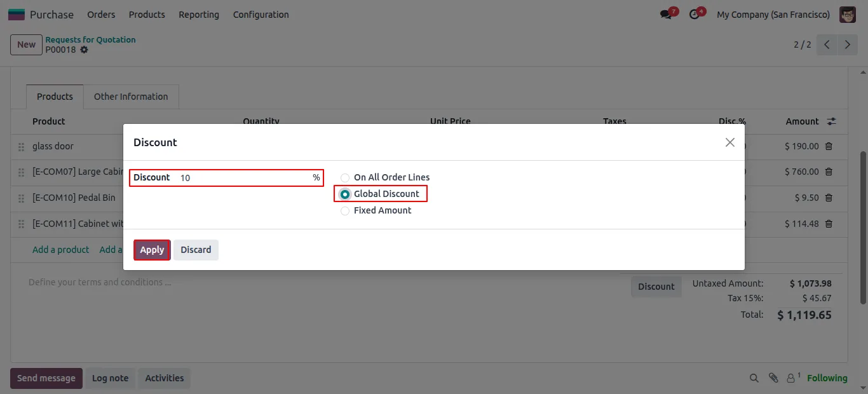
Task: Close the Discount dialog with X
Action: [730, 142]
